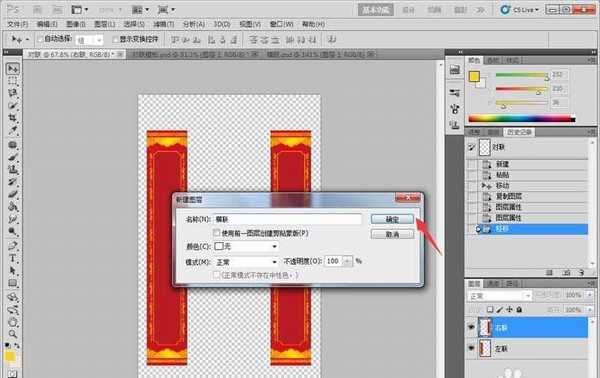Open the 模式(M) dropdown in dialog

(x=246, y=262)
